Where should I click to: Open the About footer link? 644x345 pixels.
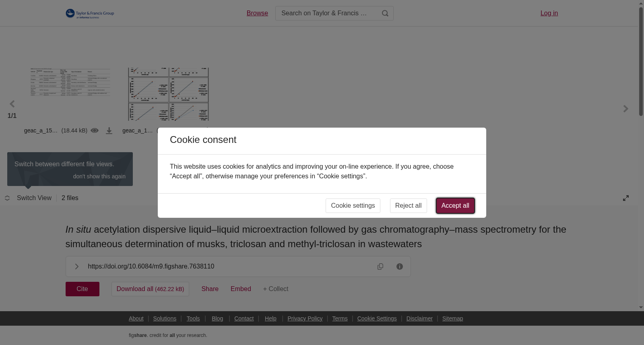point(136,318)
